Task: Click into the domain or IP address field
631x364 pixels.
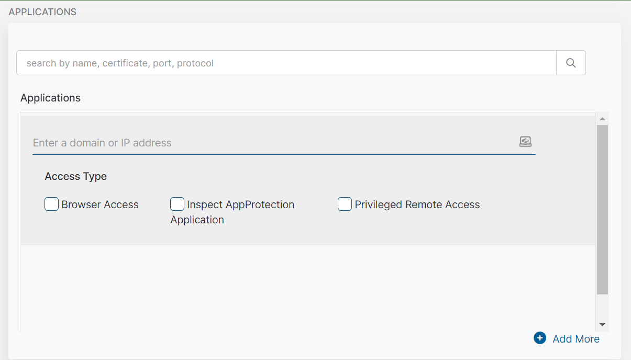Action: coord(272,143)
